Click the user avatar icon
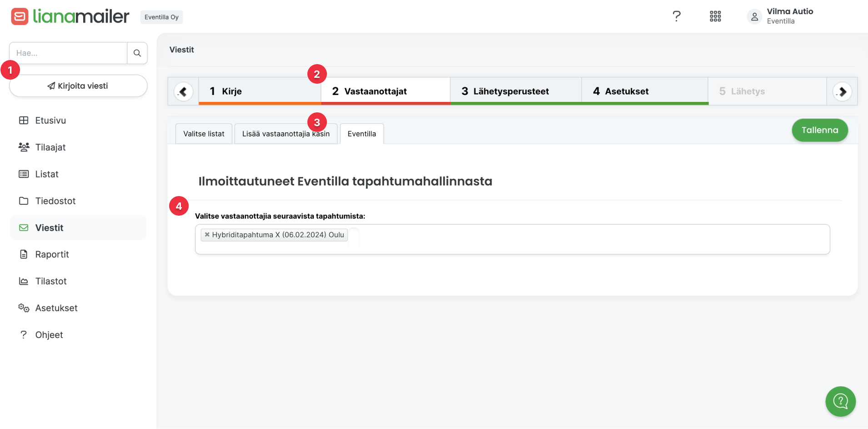This screenshot has width=868, height=429. point(754,17)
